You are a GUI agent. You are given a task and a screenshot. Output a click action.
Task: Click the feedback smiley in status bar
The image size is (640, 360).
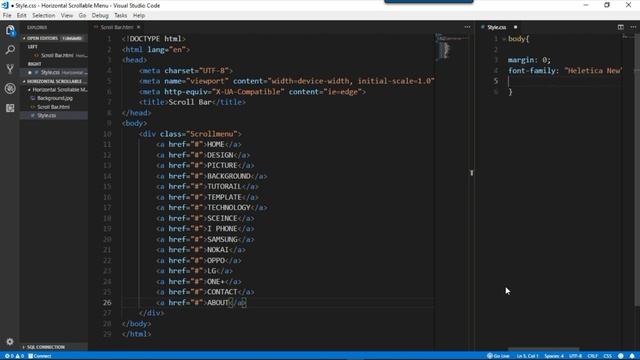(620, 356)
